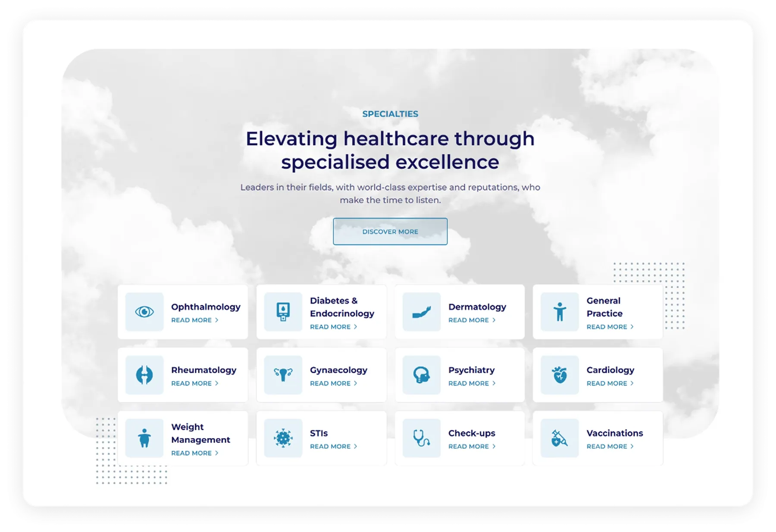
Task: Follow Read More link under Check-ups
Action: 472,446
